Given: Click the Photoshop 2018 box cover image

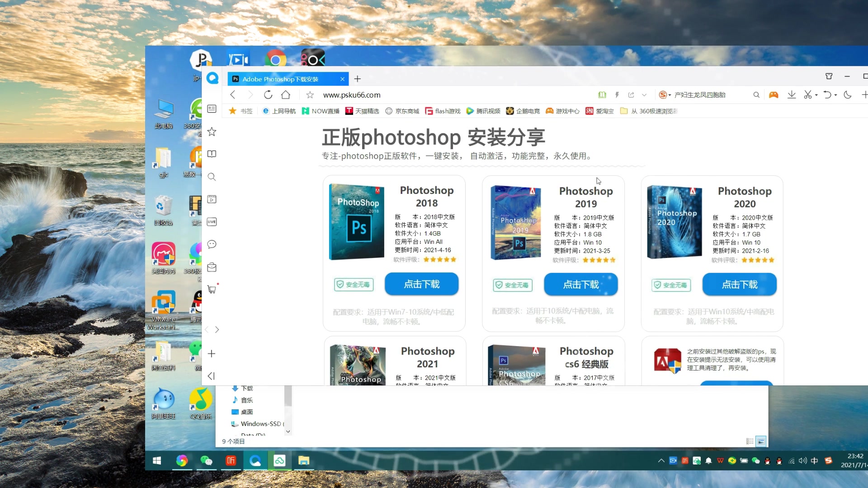Looking at the screenshot, I should (x=357, y=222).
